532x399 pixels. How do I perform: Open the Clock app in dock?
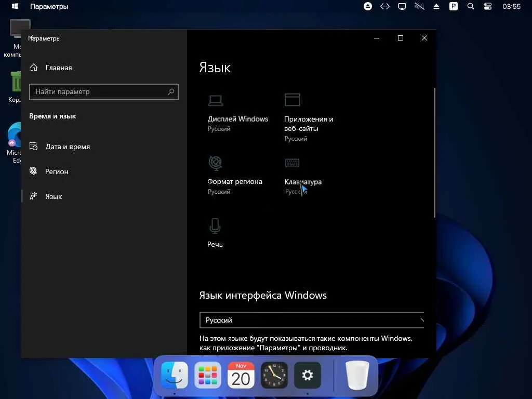[274, 375]
